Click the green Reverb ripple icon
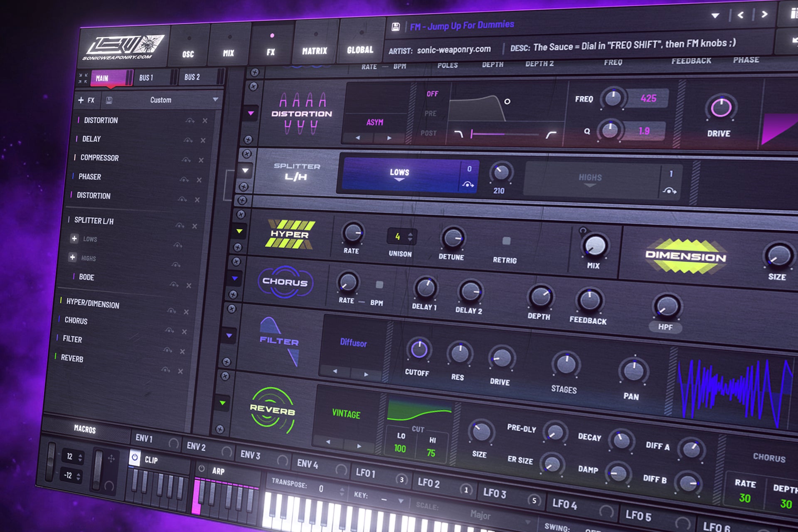 coord(272,409)
